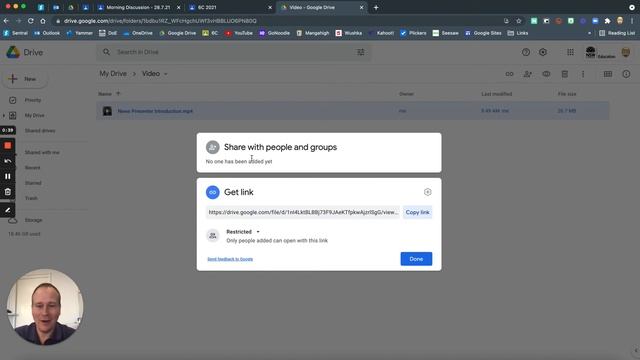Click the Get link chain icon
The height and width of the screenshot is (360, 640).
[212, 192]
